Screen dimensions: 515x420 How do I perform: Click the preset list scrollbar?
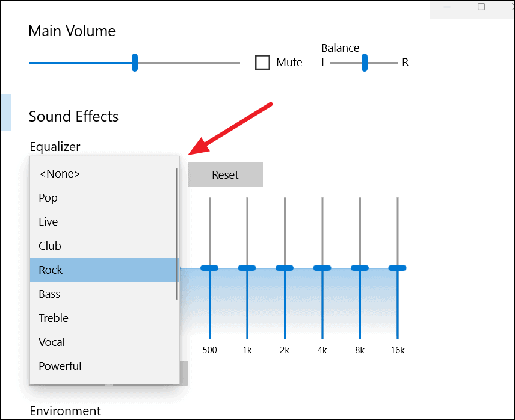pyautogui.click(x=177, y=234)
